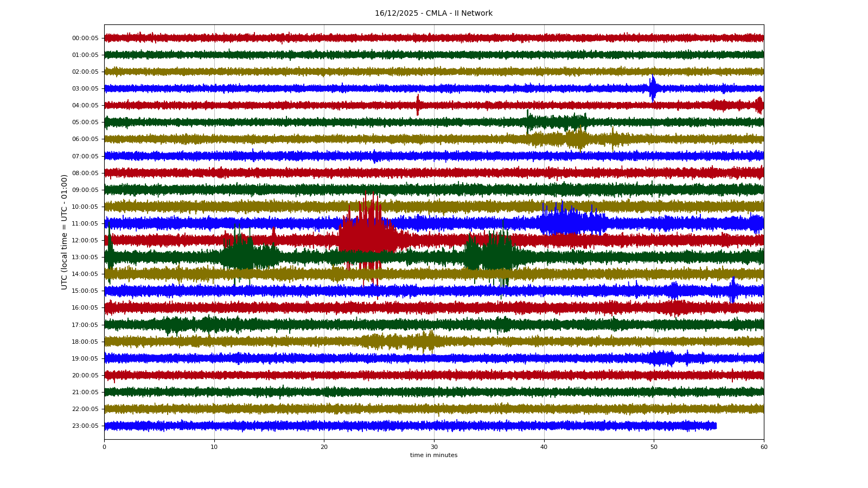Click the blue spike on the 03:00 trace
The image size is (868, 488).
[653, 88]
